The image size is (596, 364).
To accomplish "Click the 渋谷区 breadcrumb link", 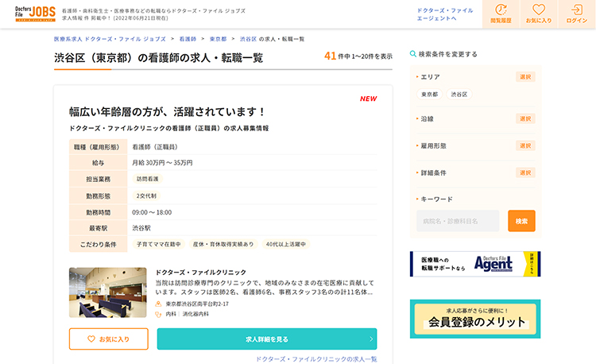I will point(248,39).
